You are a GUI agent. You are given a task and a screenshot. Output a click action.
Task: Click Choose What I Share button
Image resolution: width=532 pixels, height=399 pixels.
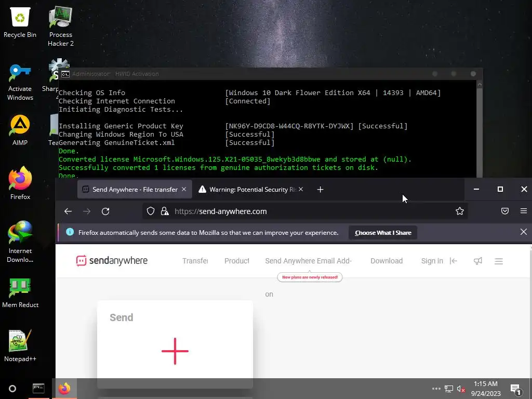tap(383, 233)
